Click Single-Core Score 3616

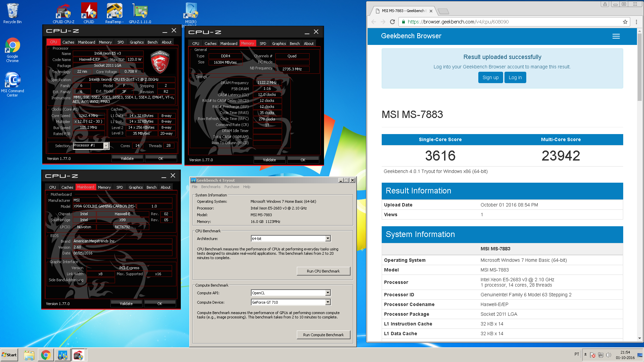[440, 156]
